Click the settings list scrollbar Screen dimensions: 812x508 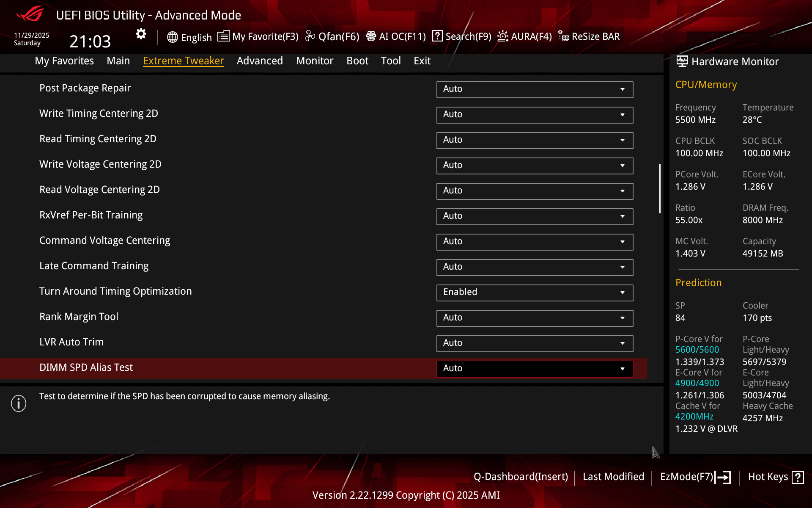[x=660, y=189]
